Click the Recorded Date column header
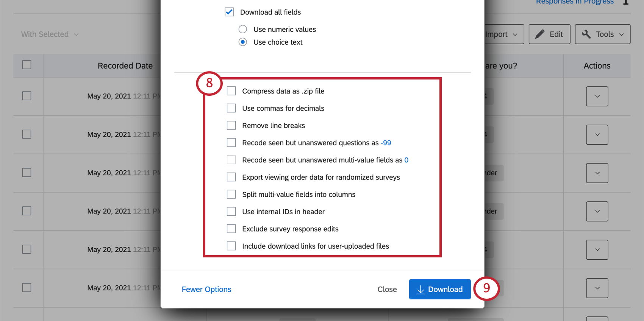This screenshot has height=321, width=644. coord(125,66)
